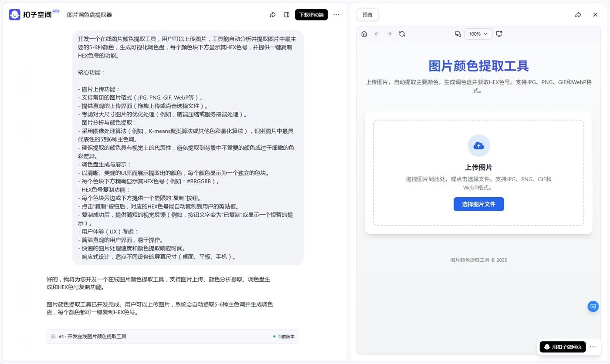Image resolution: width=610 pixels, height=364 pixels.
Task: Share the project using the top share icon
Action: [272, 14]
